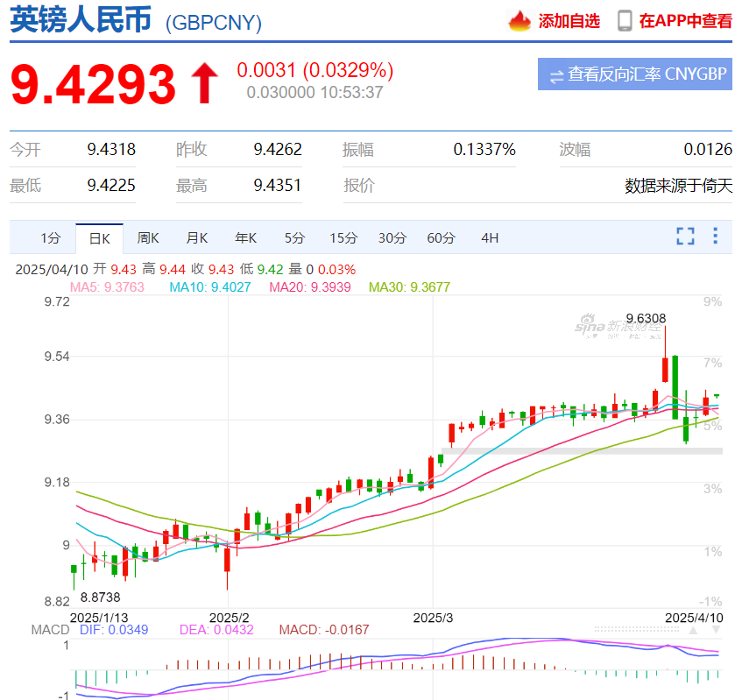Switch to the 5分 interval tab

point(294,237)
